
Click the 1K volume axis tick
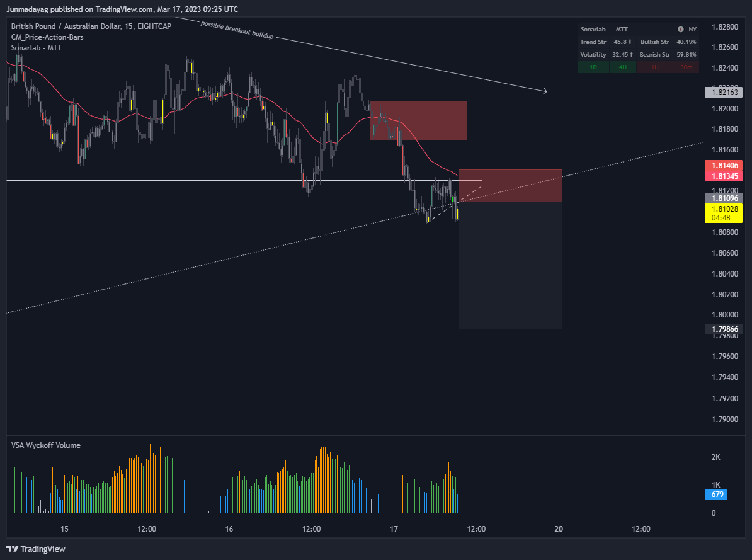point(715,484)
